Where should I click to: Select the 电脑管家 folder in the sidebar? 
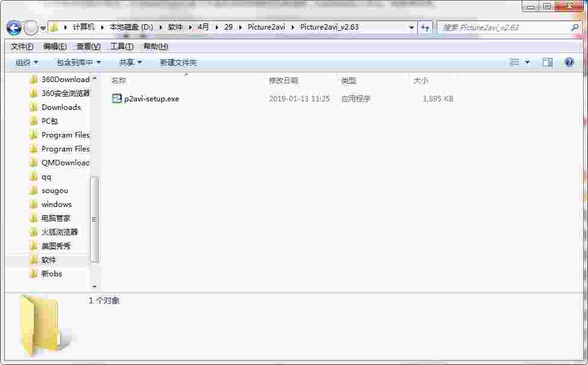point(56,218)
